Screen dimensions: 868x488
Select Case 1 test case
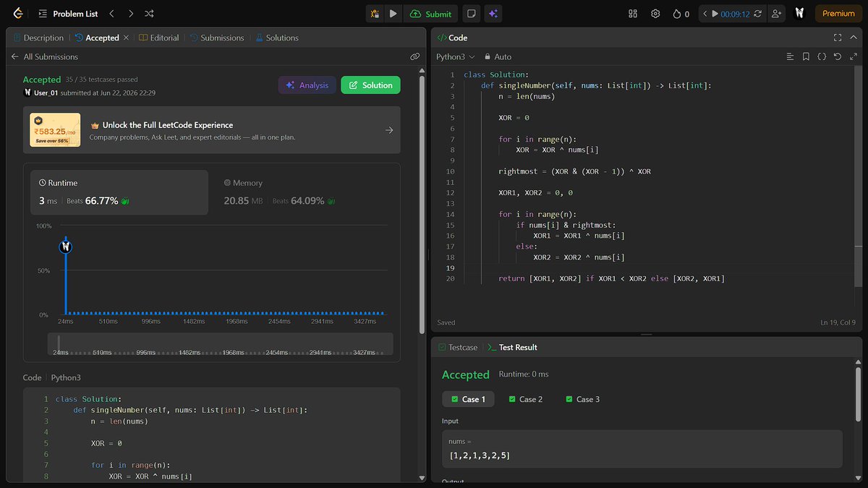click(468, 399)
